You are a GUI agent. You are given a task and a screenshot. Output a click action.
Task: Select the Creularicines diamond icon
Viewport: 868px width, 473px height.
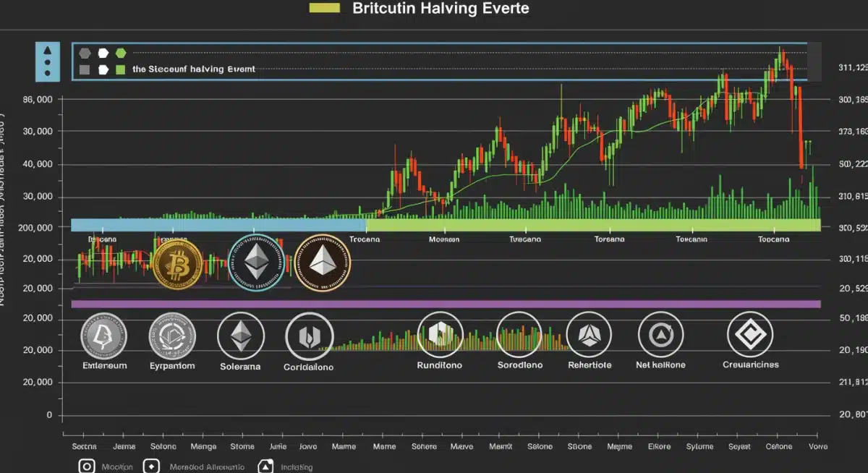(749, 334)
